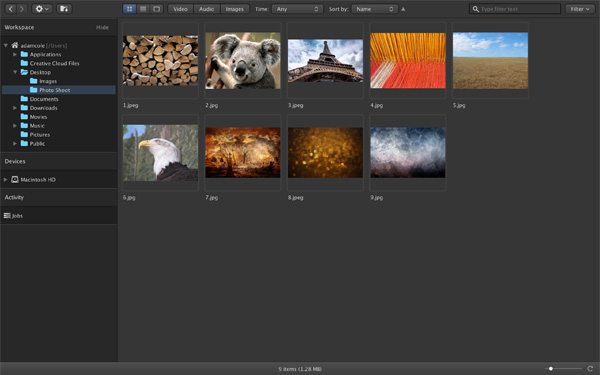The width and height of the screenshot is (600, 375).
Task: Click the 9 items status bar text
Action: tap(300, 369)
